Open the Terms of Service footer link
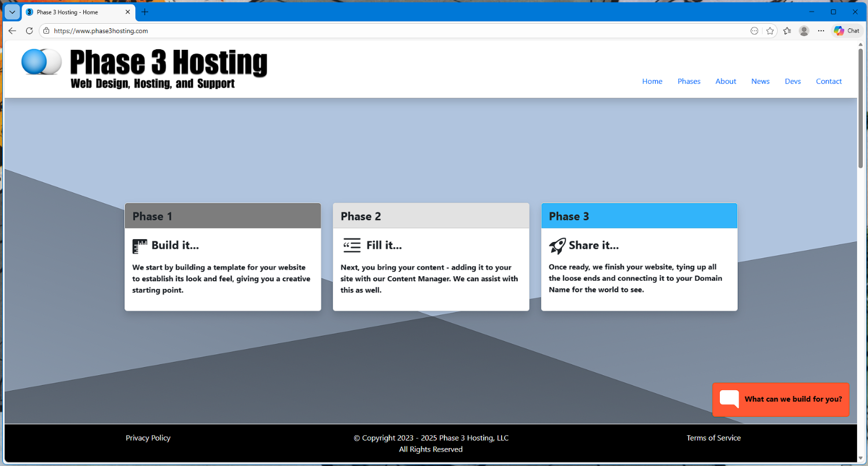Viewport: 868px width, 466px height. (x=713, y=438)
